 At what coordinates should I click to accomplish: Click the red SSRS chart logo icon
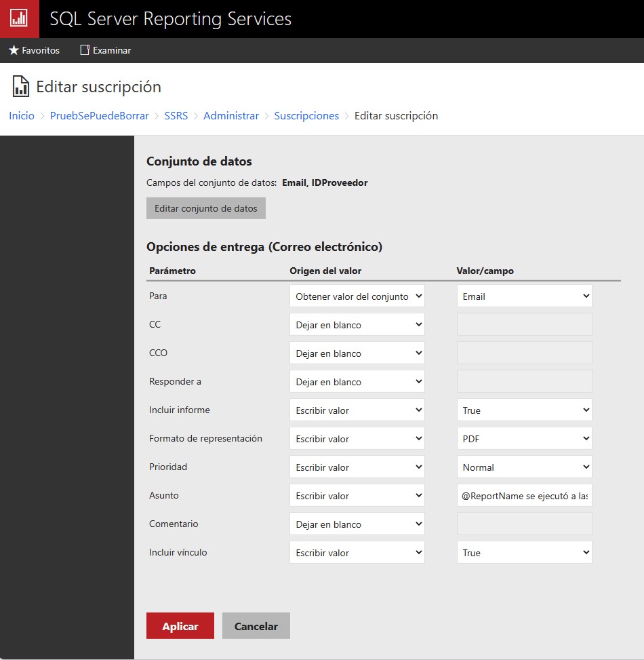pos(20,19)
